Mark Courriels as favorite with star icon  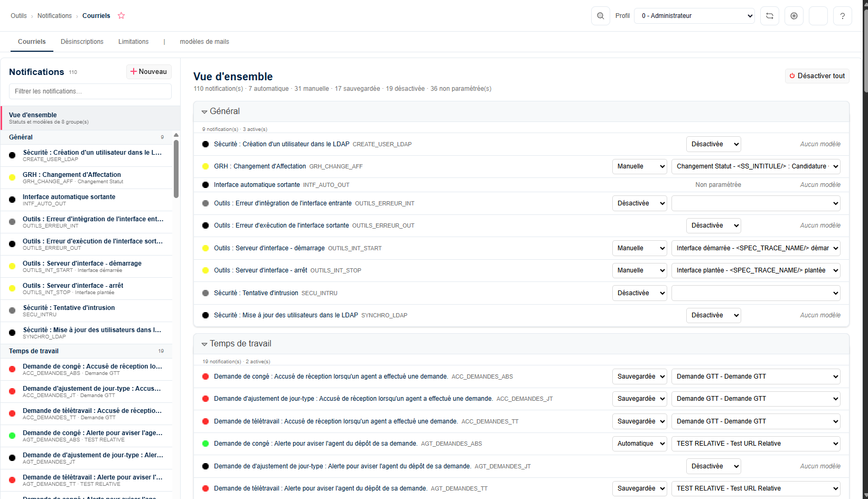point(122,16)
